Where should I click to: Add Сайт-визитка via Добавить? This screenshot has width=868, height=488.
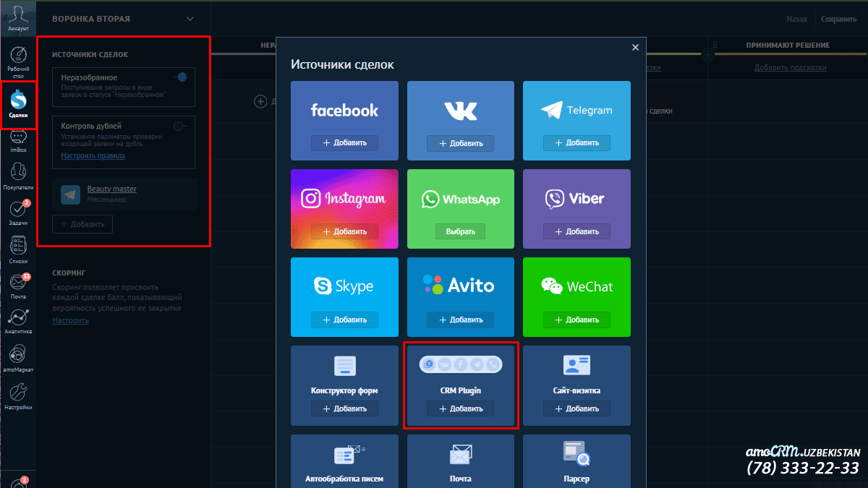click(x=576, y=408)
